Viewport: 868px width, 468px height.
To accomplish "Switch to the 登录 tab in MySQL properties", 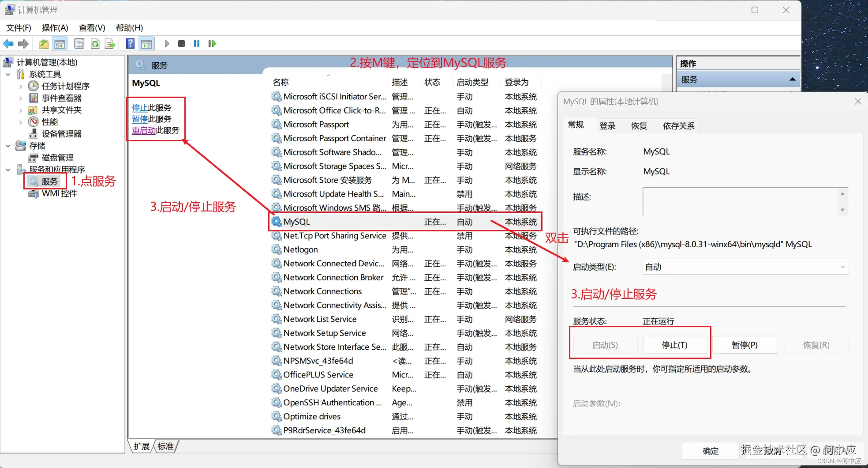I will [x=607, y=126].
